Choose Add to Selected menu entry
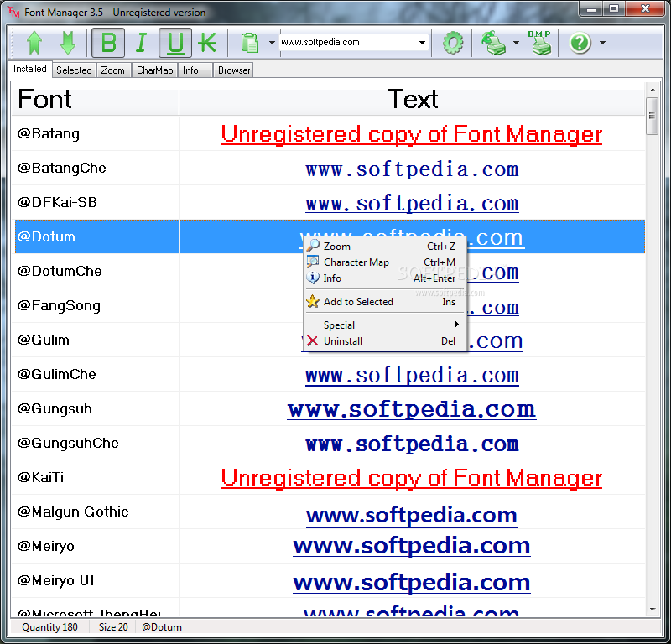Viewport: 671px width, 644px height. pos(385,302)
